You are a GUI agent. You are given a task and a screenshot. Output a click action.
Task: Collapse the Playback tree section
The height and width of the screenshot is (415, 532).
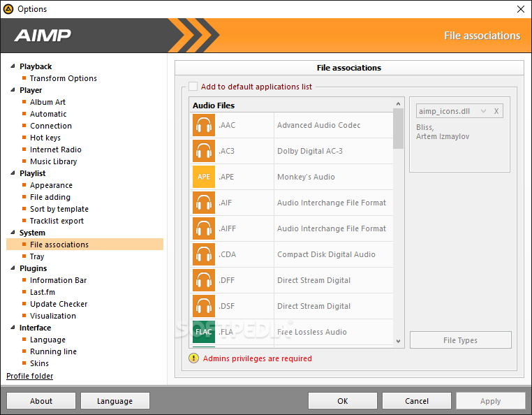[13, 66]
